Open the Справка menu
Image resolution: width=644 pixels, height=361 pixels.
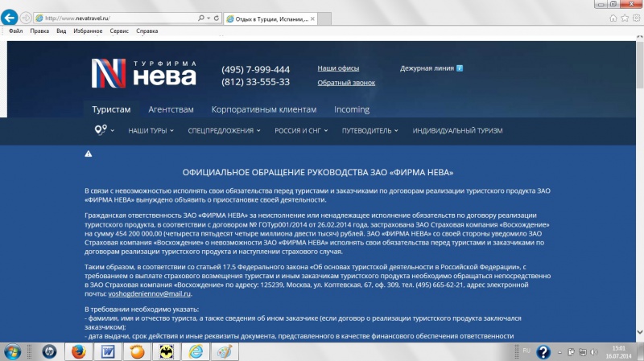tap(147, 31)
